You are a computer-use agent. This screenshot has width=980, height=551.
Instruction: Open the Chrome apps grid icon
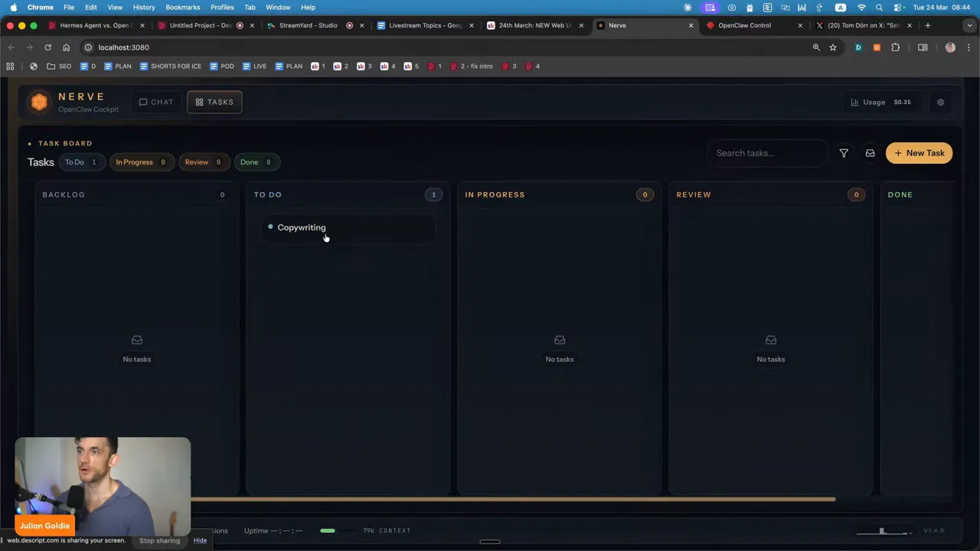pos(10,67)
